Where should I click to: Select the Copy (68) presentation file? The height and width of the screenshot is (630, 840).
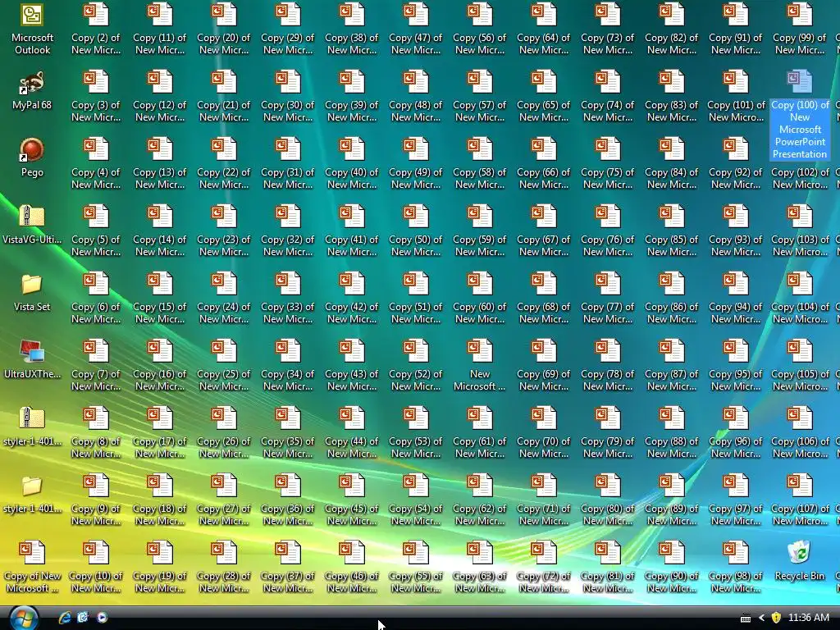(x=544, y=299)
